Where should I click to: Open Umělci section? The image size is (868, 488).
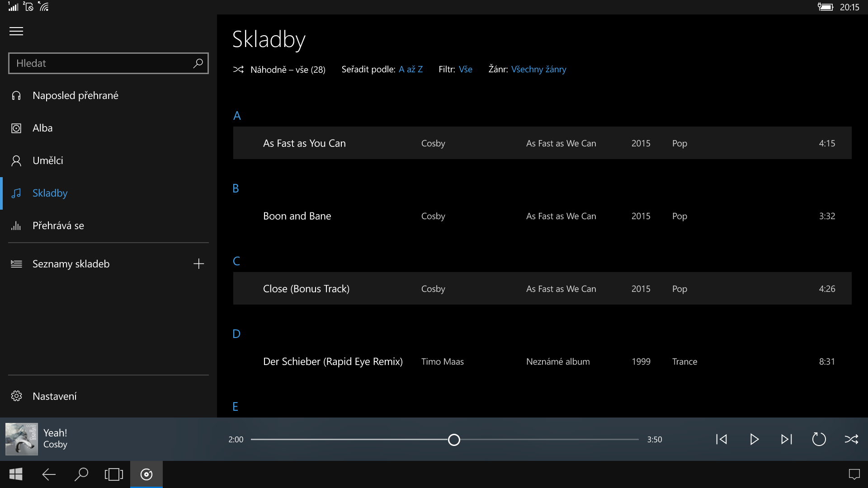tap(47, 160)
